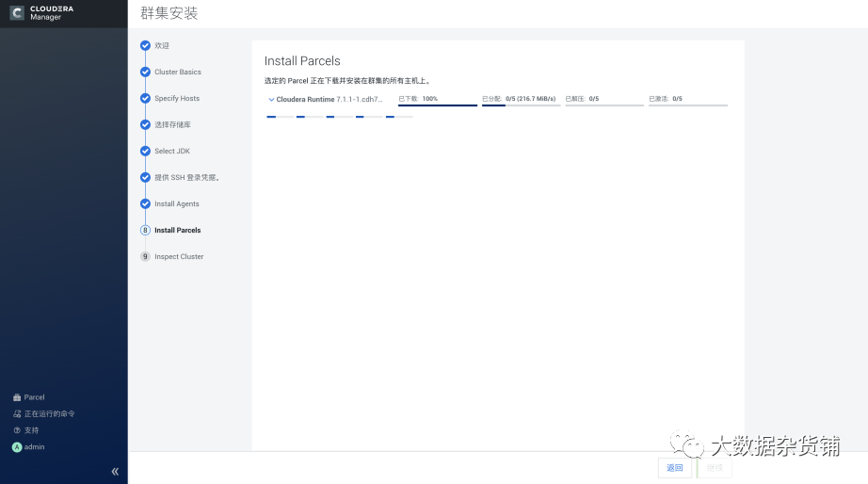868x484 pixels.
Task: Click the 欢迎 step checkmark icon
Action: 145,45
